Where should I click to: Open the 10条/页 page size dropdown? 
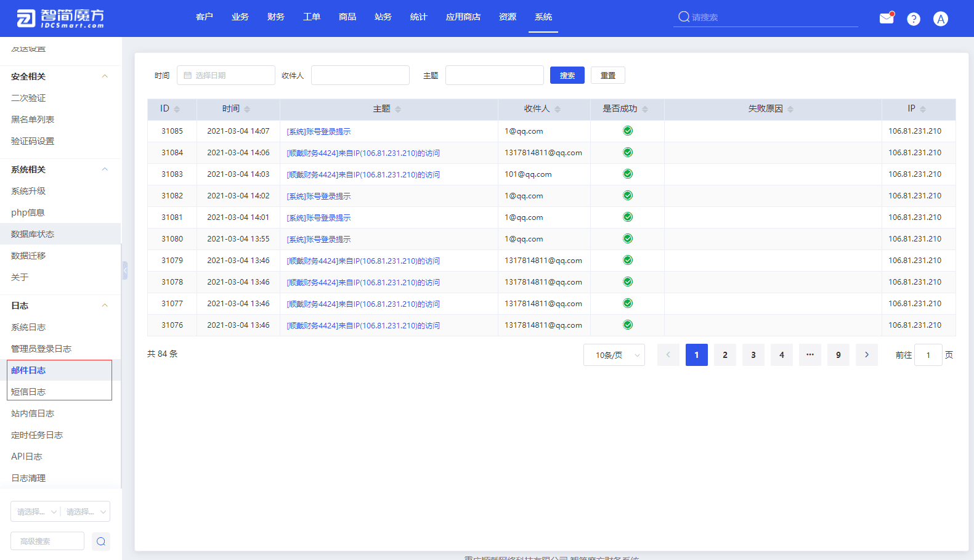tap(614, 355)
